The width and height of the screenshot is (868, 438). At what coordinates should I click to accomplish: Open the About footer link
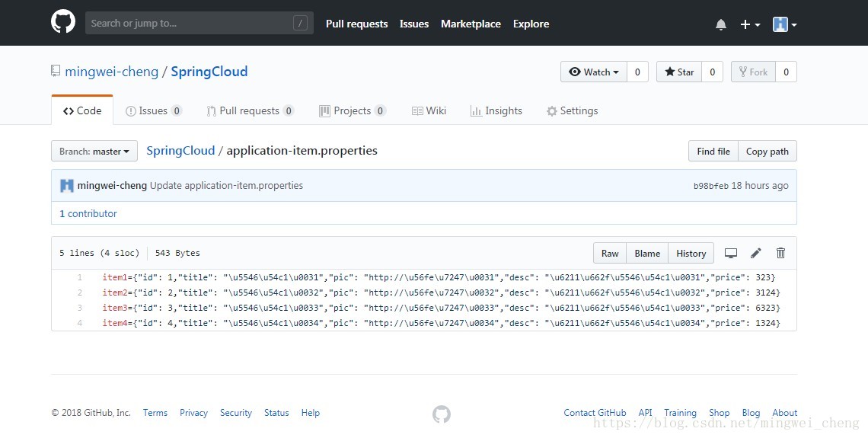(x=785, y=413)
